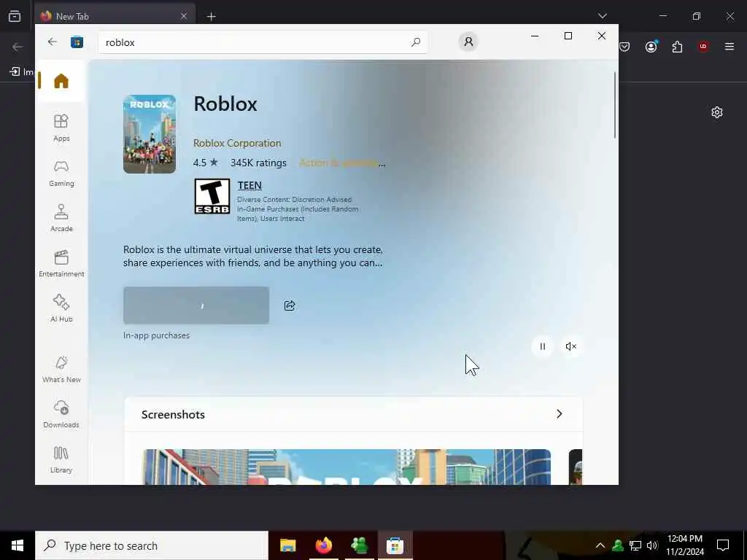Open a new tab in Firefox

point(211,16)
